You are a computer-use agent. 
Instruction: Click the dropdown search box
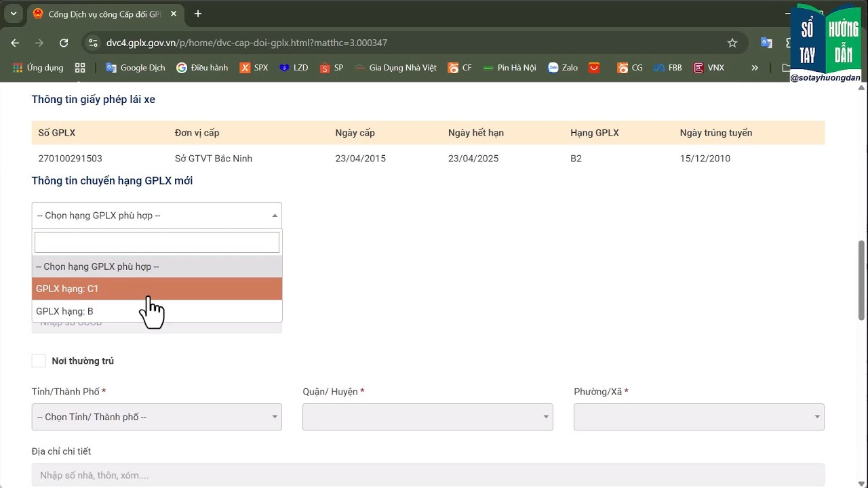(x=157, y=242)
